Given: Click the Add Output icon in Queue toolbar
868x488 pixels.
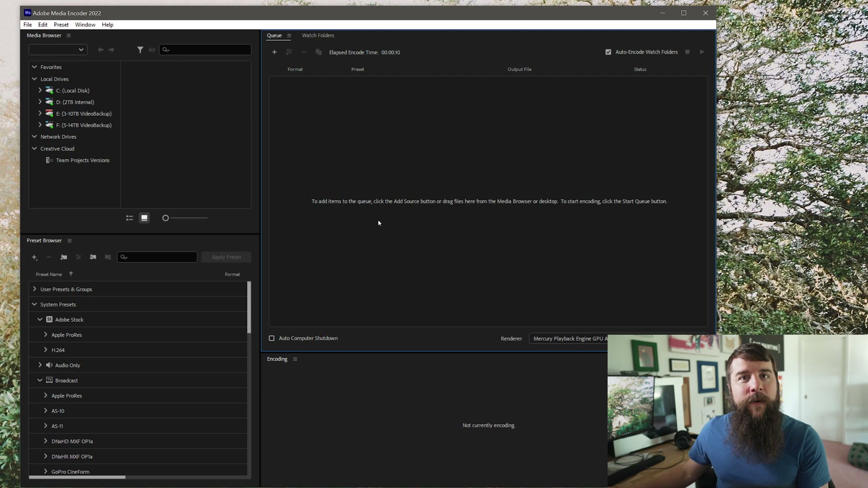Looking at the screenshot, I should coord(289,52).
